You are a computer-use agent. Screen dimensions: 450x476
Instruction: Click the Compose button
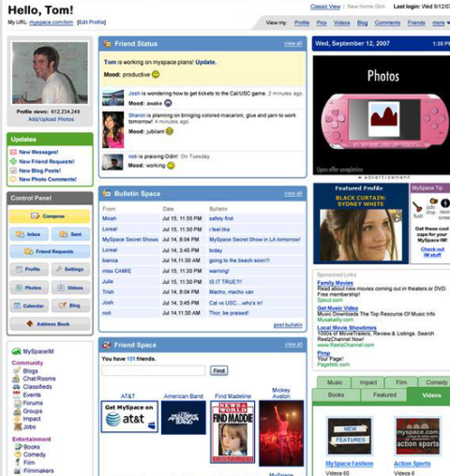pyautogui.click(x=50, y=216)
